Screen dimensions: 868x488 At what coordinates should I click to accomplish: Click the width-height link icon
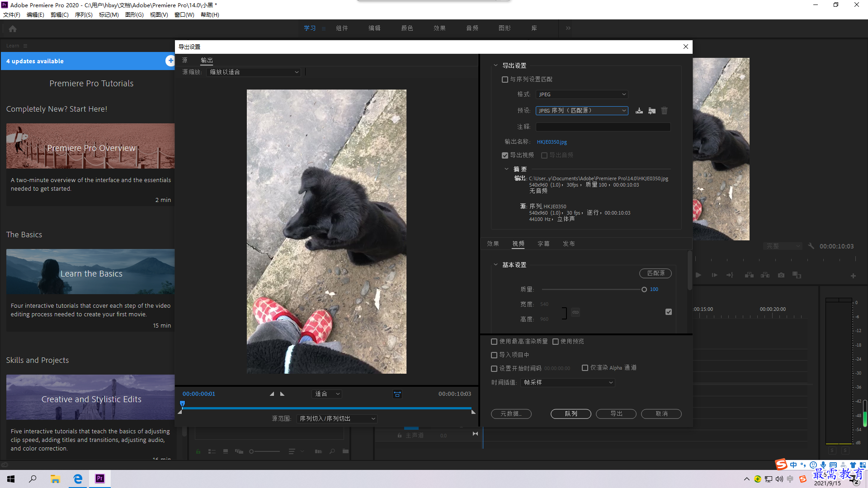[576, 312]
